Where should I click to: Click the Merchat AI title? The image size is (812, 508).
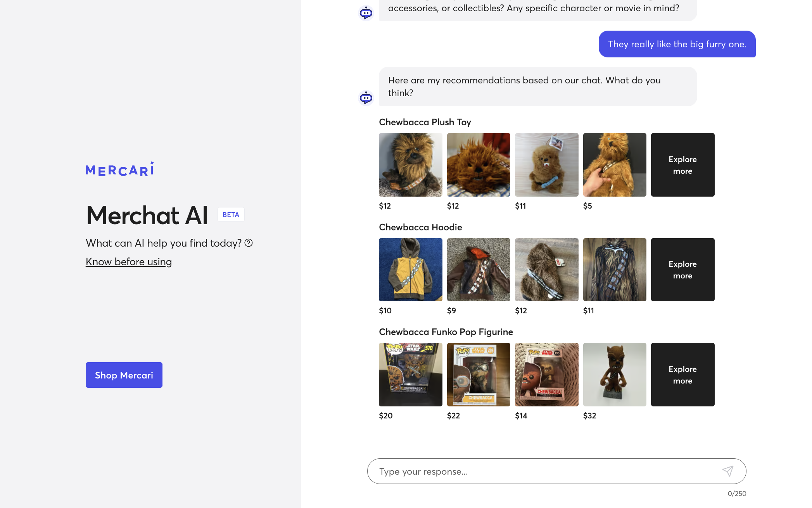coord(147,215)
